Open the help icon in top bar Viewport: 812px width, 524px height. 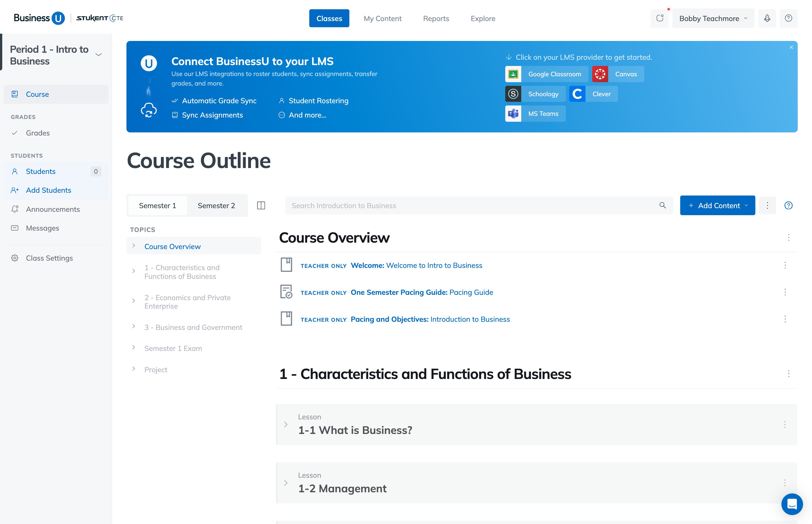coord(788,19)
